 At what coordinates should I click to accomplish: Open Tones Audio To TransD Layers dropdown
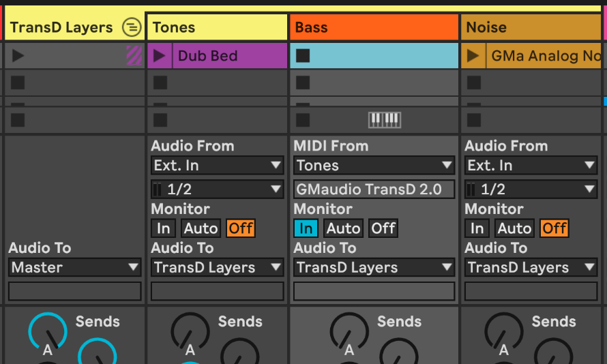217,267
